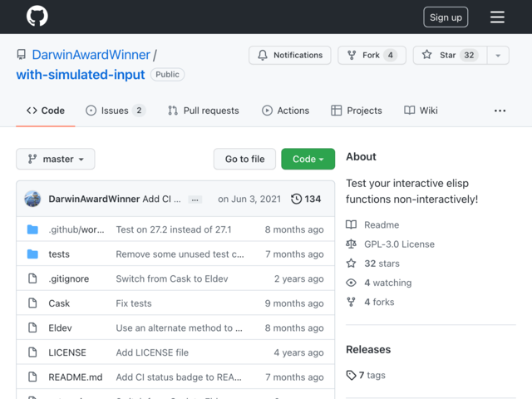Fork this repository
532x399 pixels.
pyautogui.click(x=372, y=55)
